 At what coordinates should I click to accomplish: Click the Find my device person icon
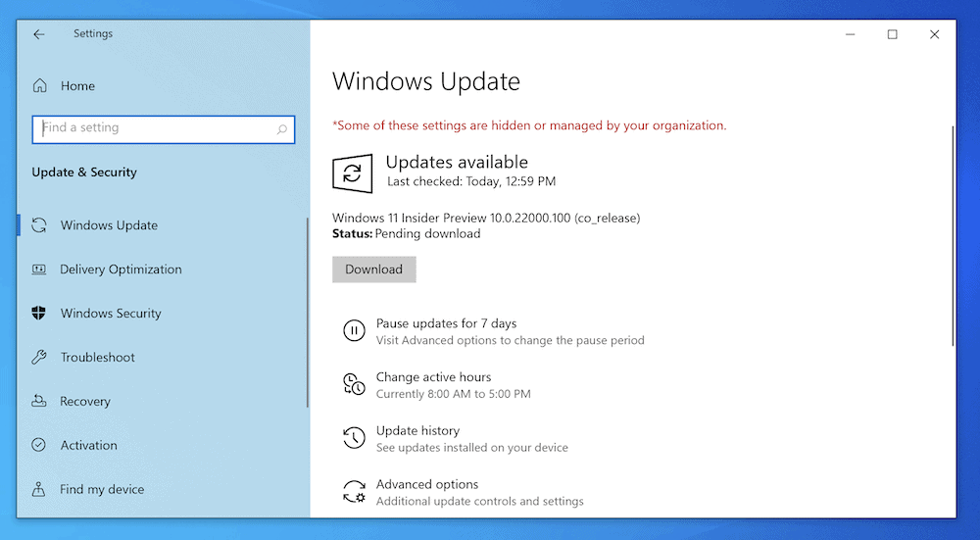pyautogui.click(x=39, y=489)
